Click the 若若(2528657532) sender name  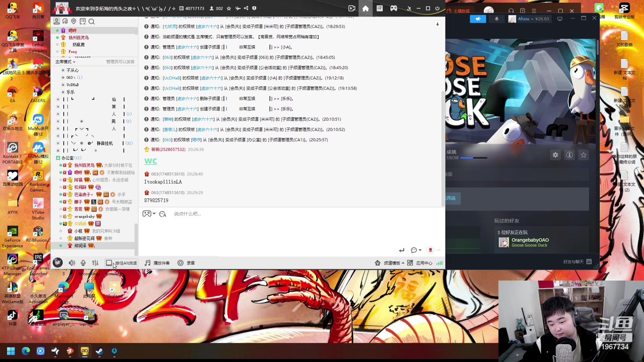[168, 149]
